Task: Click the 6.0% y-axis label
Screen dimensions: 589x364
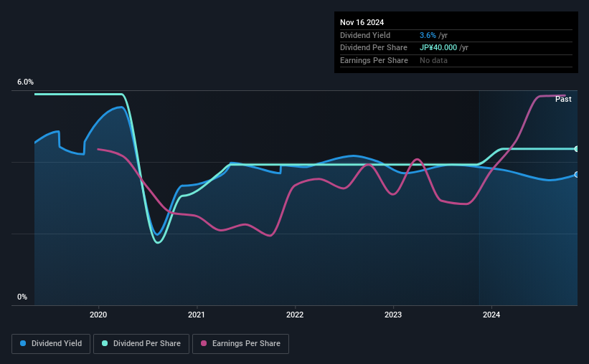Action: tap(25, 82)
